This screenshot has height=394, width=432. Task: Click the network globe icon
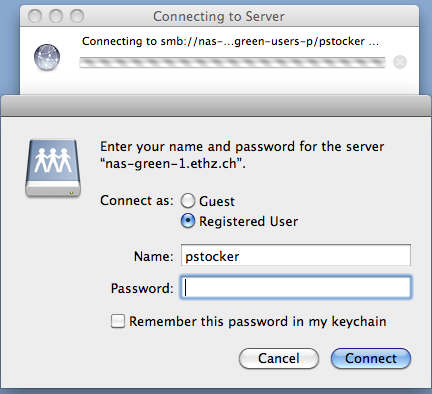pyautogui.click(x=47, y=57)
